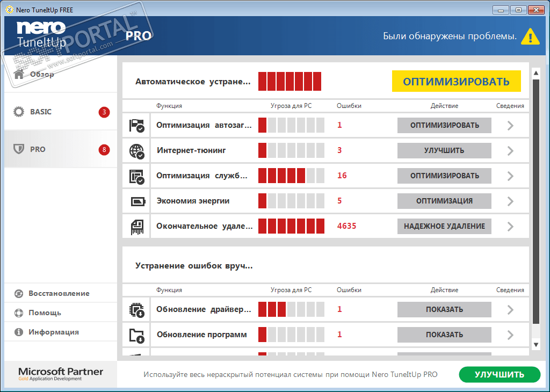The width and height of the screenshot is (550, 392).
Task: Click the vertical scrollbar thumb
Action: (536, 201)
